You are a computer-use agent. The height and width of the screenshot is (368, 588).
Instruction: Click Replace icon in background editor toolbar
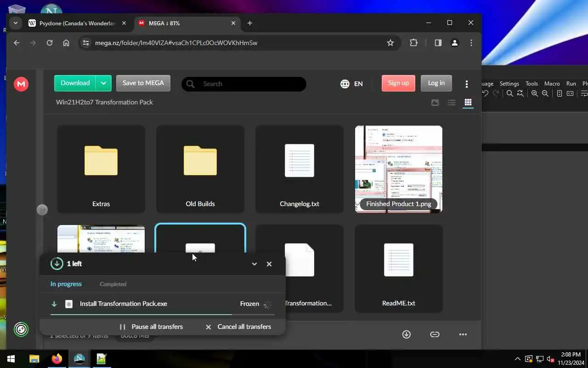[520, 93]
